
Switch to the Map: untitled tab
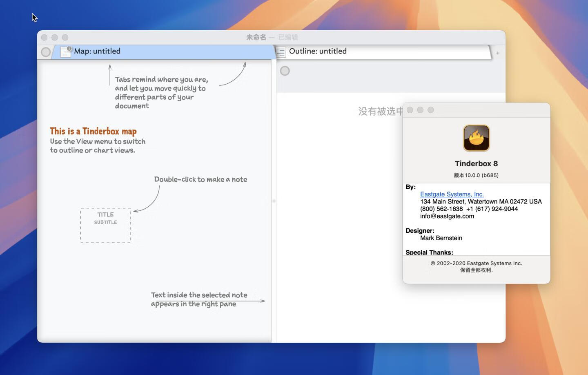(x=163, y=51)
